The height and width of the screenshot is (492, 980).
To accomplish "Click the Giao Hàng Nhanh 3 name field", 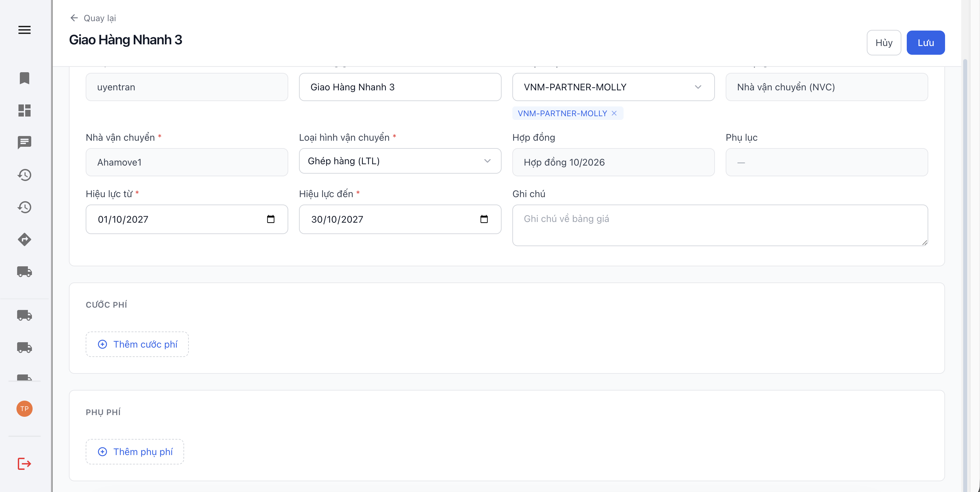I will click(x=400, y=87).
